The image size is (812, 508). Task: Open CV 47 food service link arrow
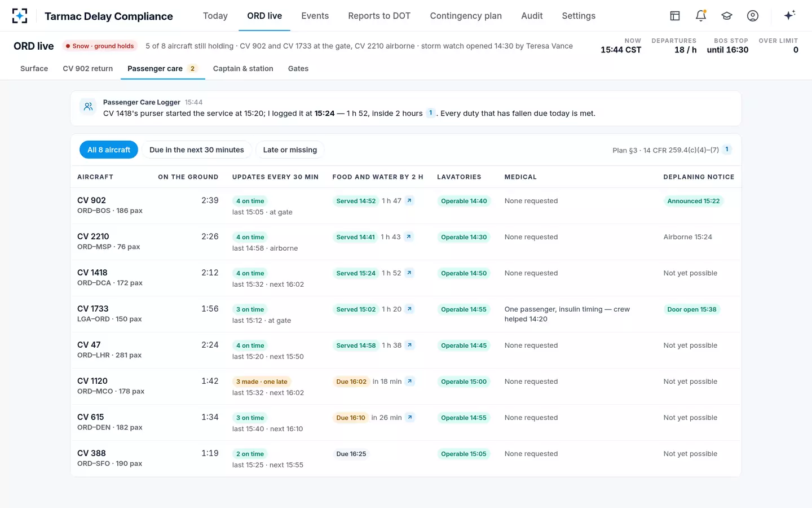click(x=410, y=345)
